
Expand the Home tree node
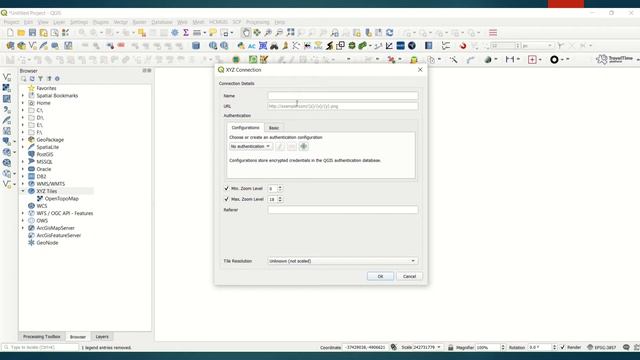[23, 103]
